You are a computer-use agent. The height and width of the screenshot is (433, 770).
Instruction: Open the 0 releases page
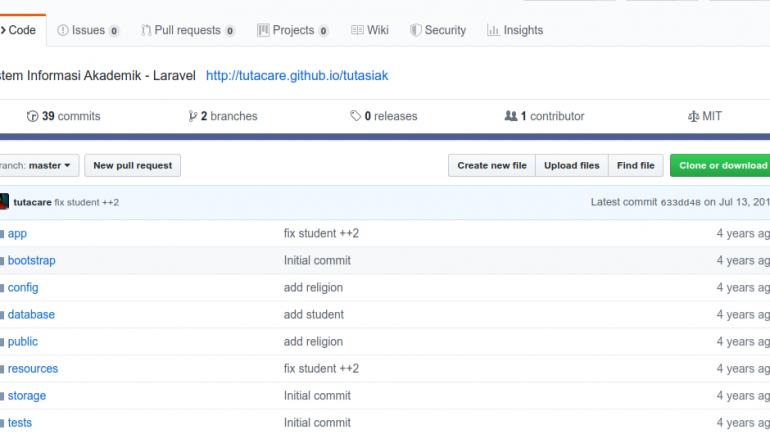tap(384, 116)
